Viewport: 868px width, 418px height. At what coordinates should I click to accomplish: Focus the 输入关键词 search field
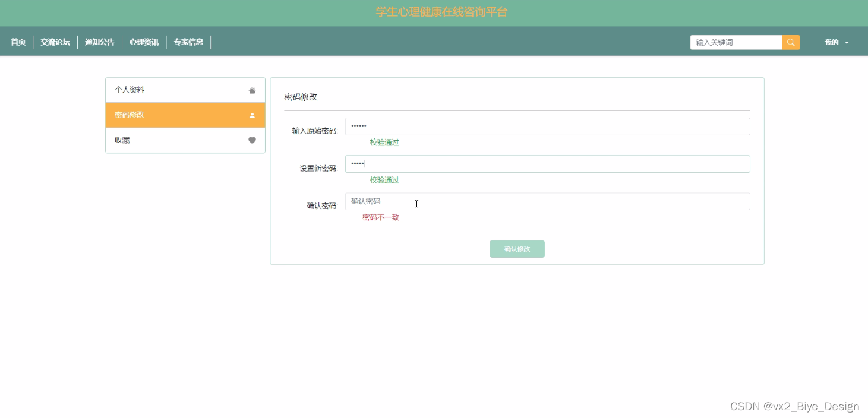(736, 42)
